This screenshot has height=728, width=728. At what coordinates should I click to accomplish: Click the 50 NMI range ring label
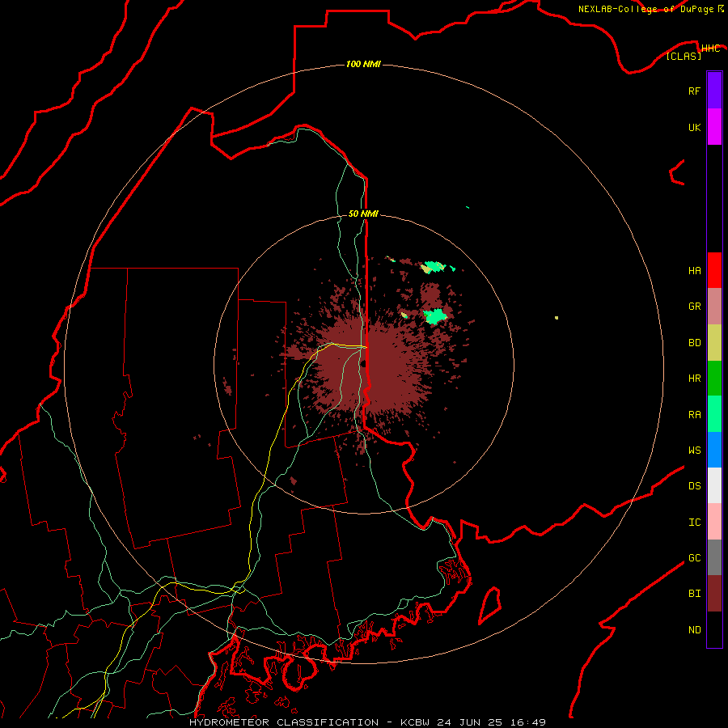[x=363, y=214]
